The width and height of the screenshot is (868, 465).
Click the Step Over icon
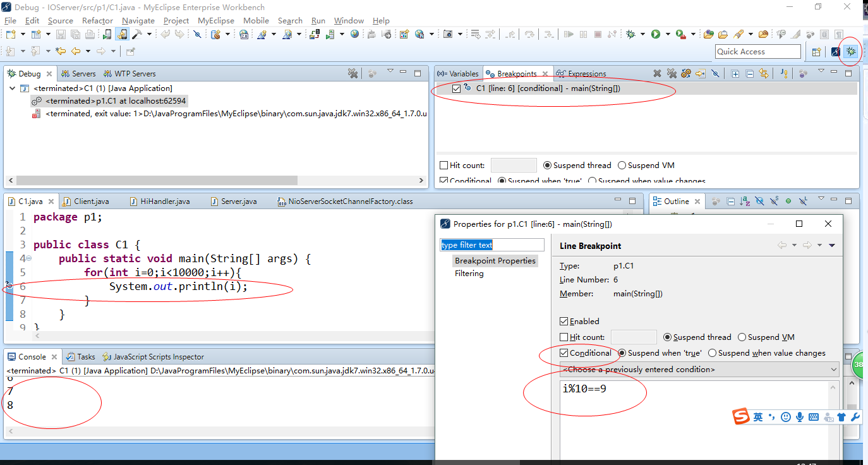tap(529, 34)
